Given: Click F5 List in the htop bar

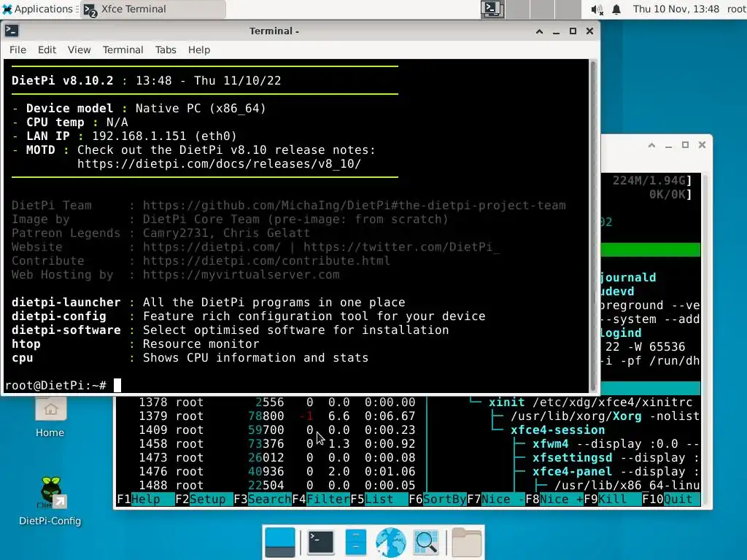Looking at the screenshot, I should [x=379, y=499].
